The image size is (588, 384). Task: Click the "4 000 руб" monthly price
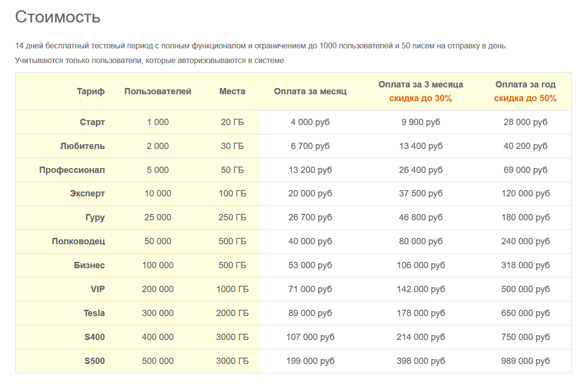[x=310, y=122]
